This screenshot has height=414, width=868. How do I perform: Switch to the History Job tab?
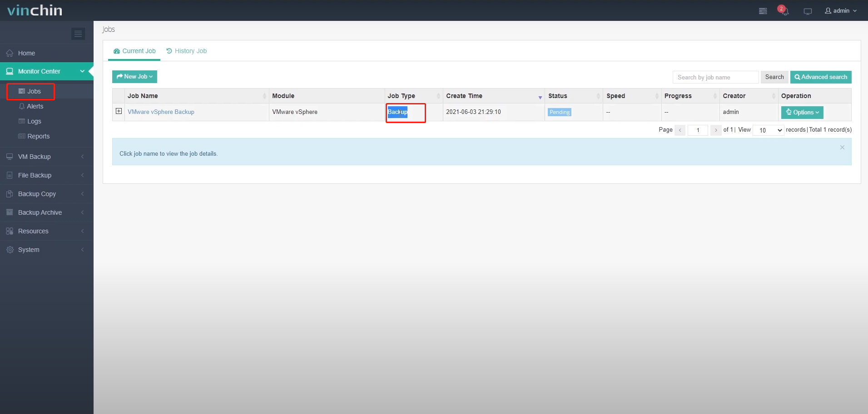pyautogui.click(x=187, y=51)
